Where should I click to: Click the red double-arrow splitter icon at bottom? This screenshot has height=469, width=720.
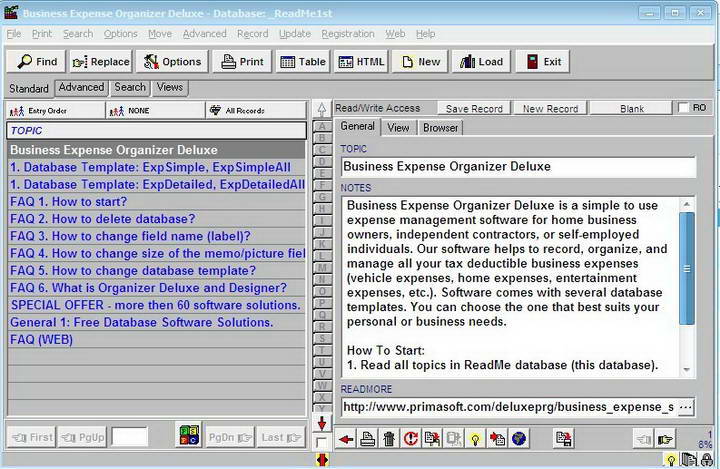pyautogui.click(x=322, y=460)
